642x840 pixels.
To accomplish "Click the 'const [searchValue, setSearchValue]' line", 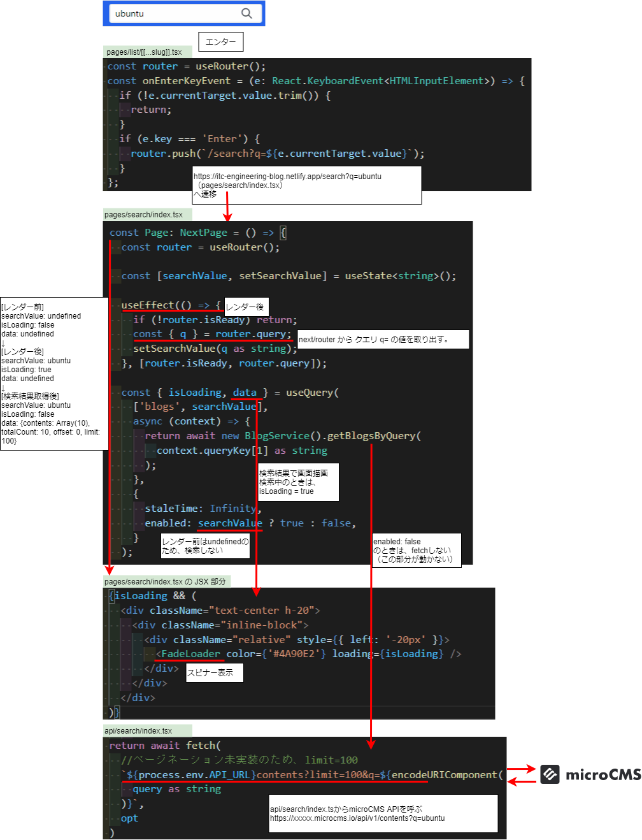I will coord(289,276).
